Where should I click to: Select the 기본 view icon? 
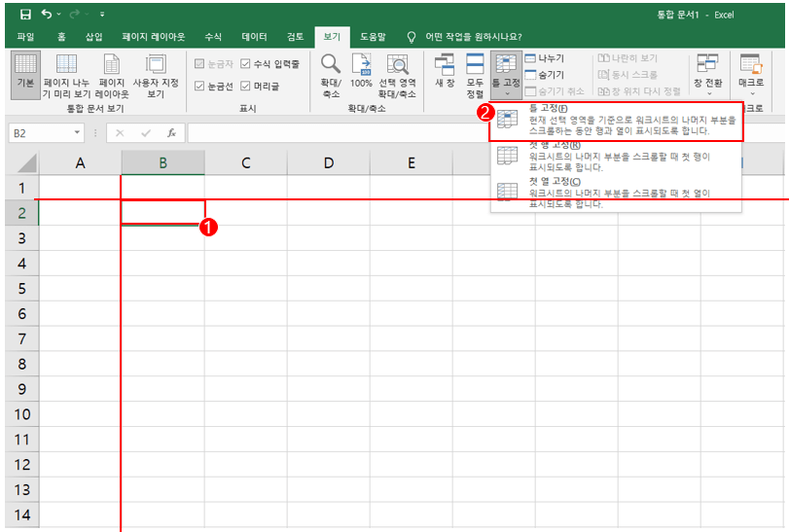tap(25, 75)
